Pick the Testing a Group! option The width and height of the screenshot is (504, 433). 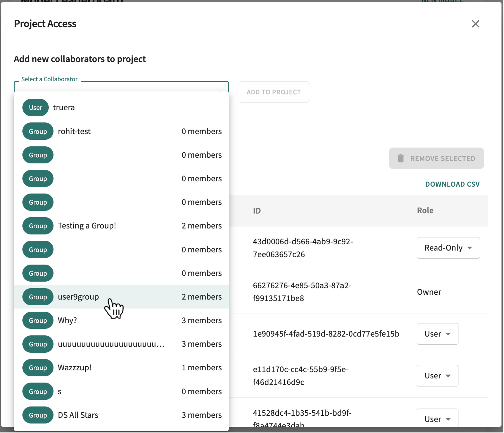tap(121, 226)
